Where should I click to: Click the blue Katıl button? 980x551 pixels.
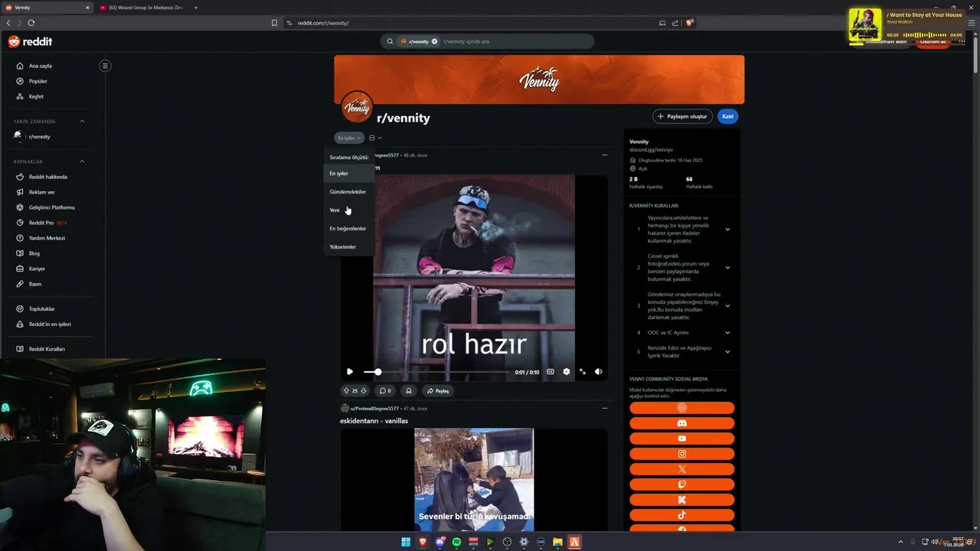pyautogui.click(x=728, y=116)
